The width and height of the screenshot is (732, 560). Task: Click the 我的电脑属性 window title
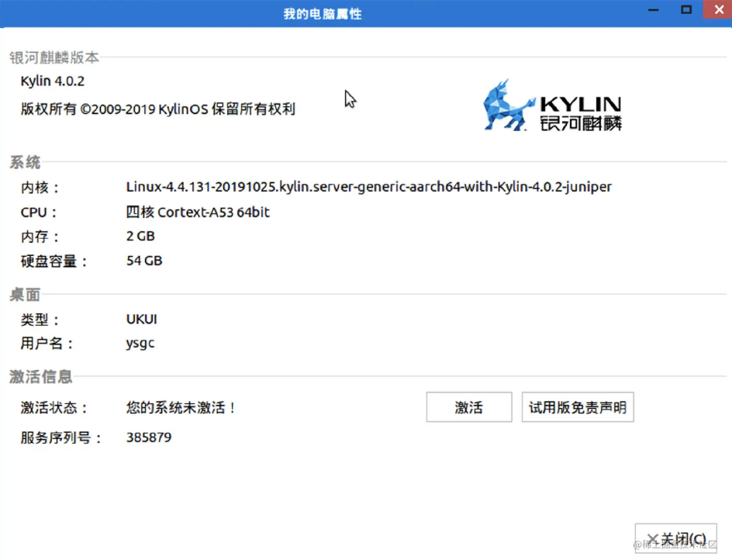coord(322,12)
